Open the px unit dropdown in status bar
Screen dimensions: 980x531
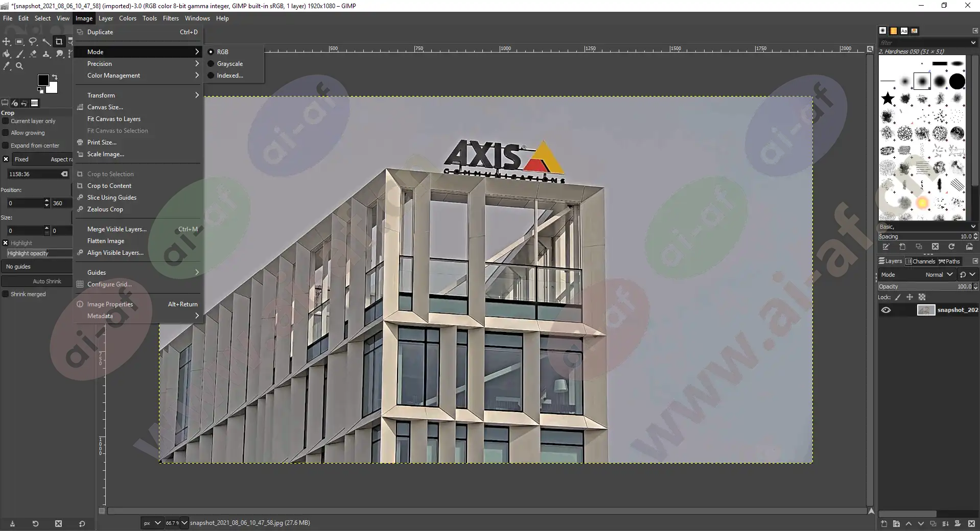click(x=152, y=523)
